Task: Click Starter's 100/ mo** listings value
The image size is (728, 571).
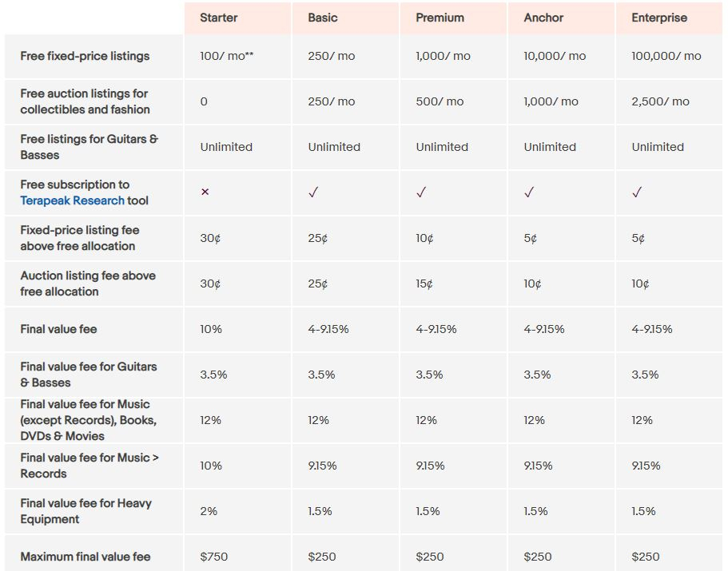Action: [x=227, y=56]
